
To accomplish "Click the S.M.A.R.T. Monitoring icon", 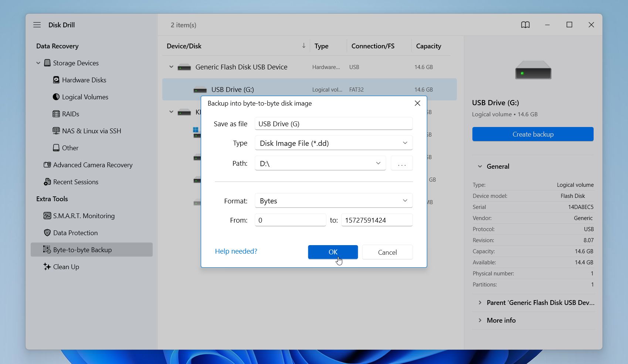I will coord(47,216).
